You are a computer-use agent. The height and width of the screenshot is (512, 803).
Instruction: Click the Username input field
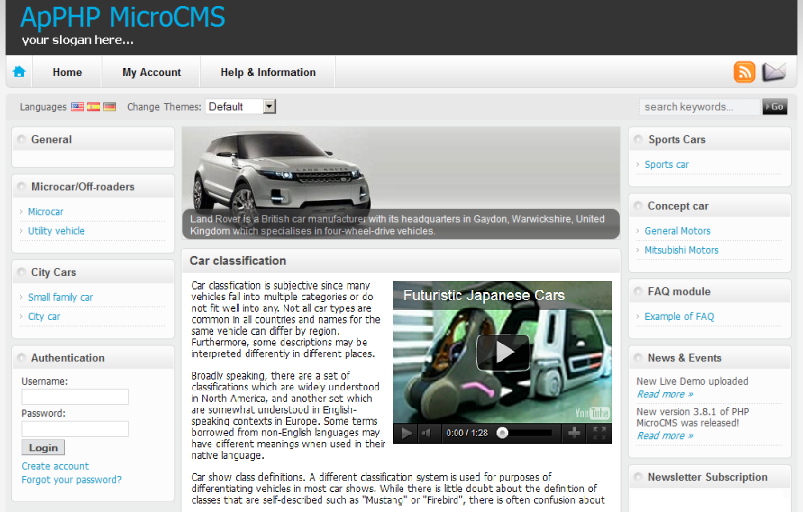pyautogui.click(x=75, y=397)
